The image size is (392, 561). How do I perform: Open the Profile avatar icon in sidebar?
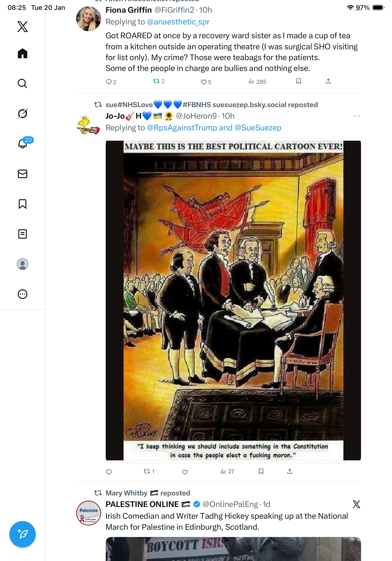tap(23, 264)
